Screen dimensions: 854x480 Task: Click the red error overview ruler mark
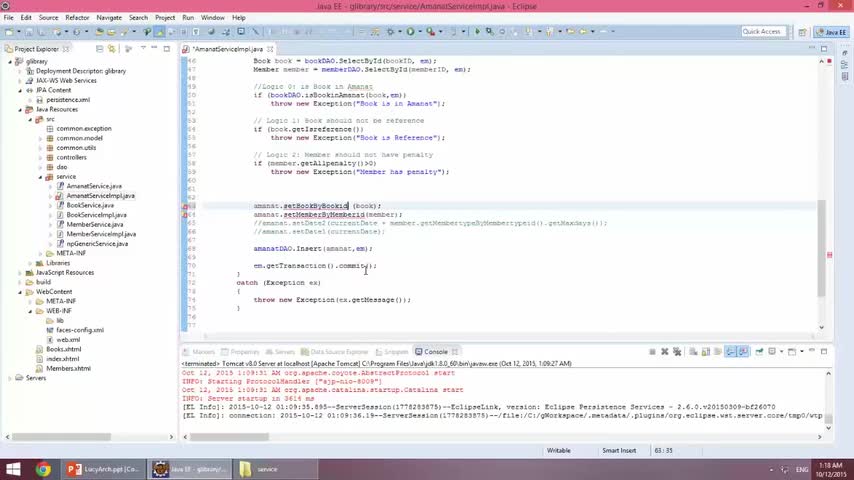click(829, 255)
